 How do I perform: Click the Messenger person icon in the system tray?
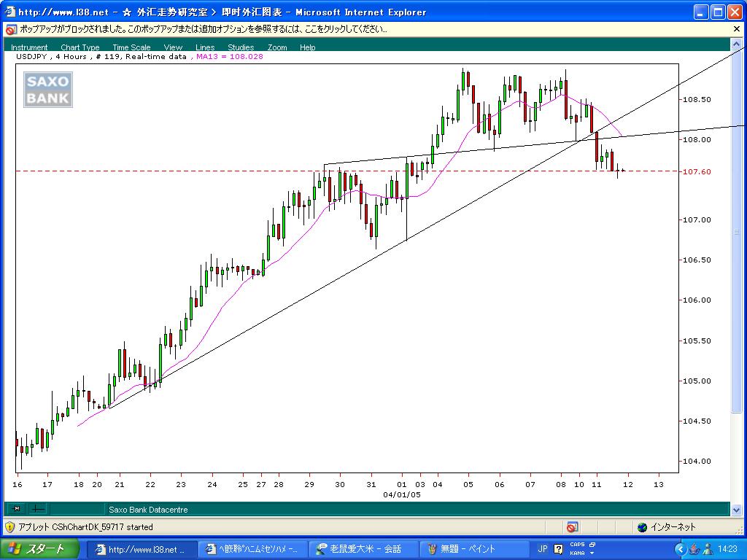(708, 548)
